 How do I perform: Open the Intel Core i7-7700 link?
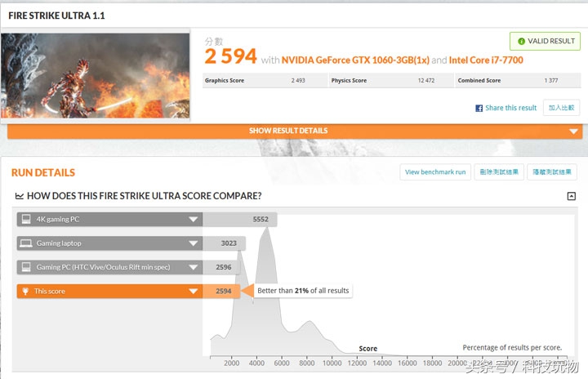pyautogui.click(x=487, y=60)
